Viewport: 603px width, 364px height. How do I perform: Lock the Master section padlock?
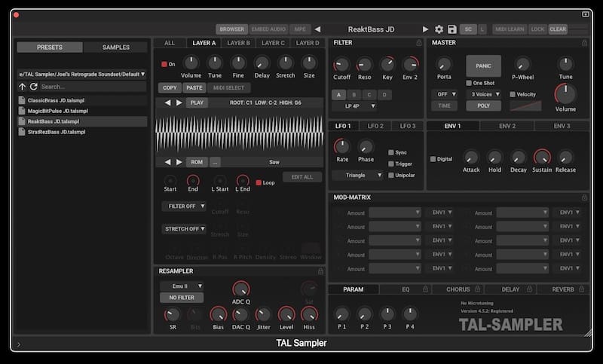click(585, 43)
